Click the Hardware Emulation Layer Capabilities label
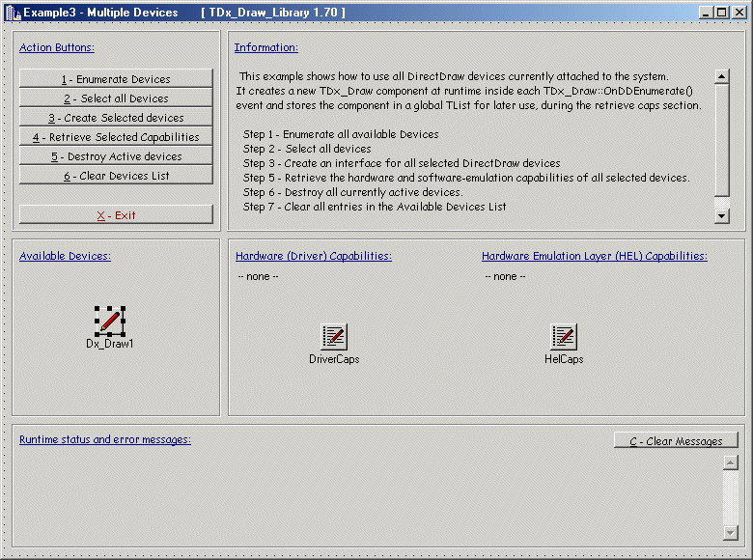 click(594, 256)
